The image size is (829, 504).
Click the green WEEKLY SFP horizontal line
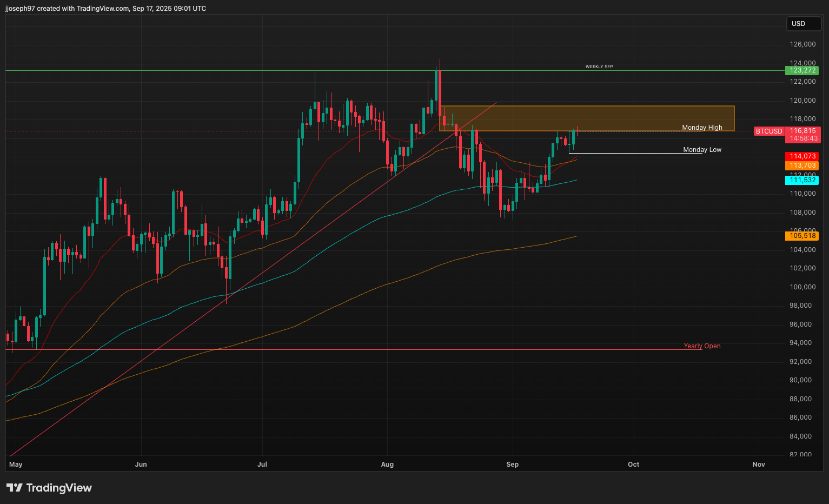pos(379,70)
